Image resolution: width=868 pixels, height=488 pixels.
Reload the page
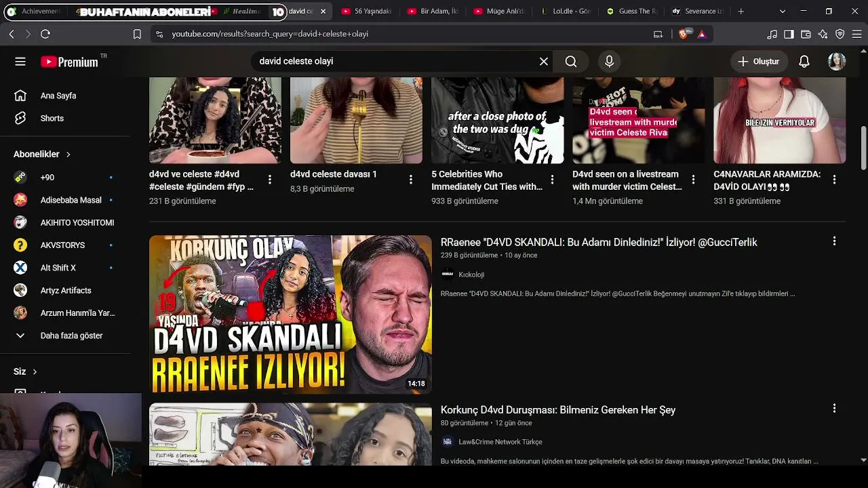[x=45, y=34]
